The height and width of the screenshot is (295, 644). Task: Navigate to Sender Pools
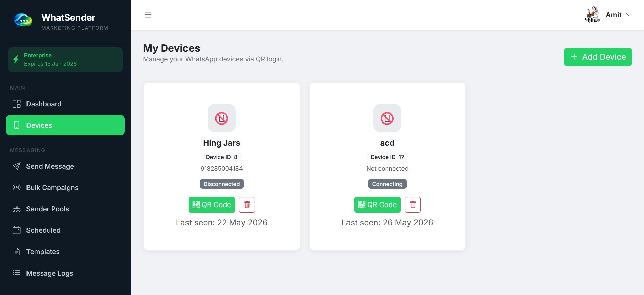pyautogui.click(x=65, y=209)
